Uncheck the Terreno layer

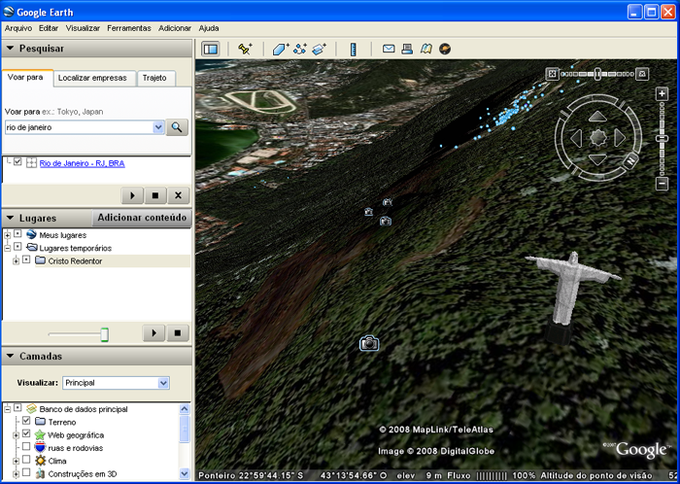pyautogui.click(x=26, y=420)
